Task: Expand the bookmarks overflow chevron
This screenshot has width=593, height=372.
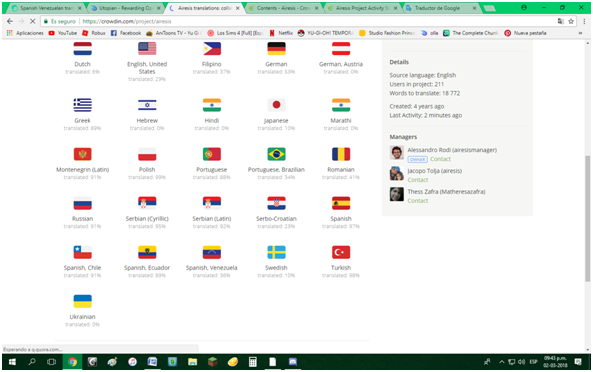Action: point(580,33)
